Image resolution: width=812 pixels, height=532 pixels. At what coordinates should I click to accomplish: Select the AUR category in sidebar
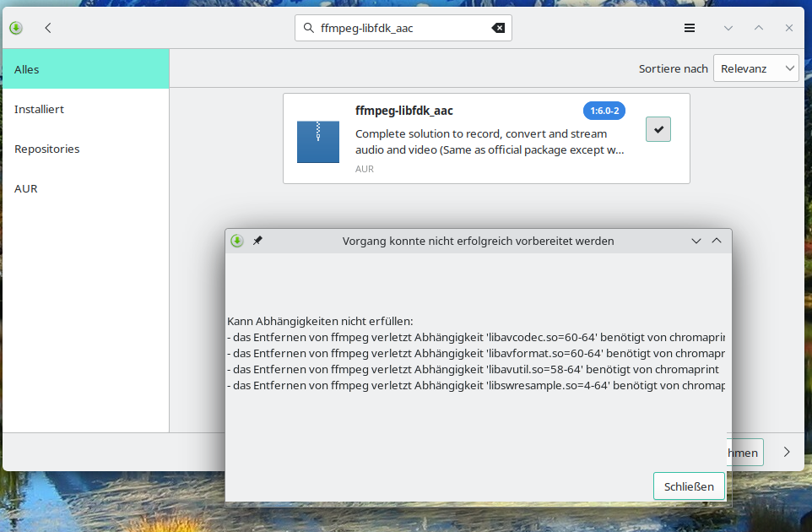click(86, 188)
